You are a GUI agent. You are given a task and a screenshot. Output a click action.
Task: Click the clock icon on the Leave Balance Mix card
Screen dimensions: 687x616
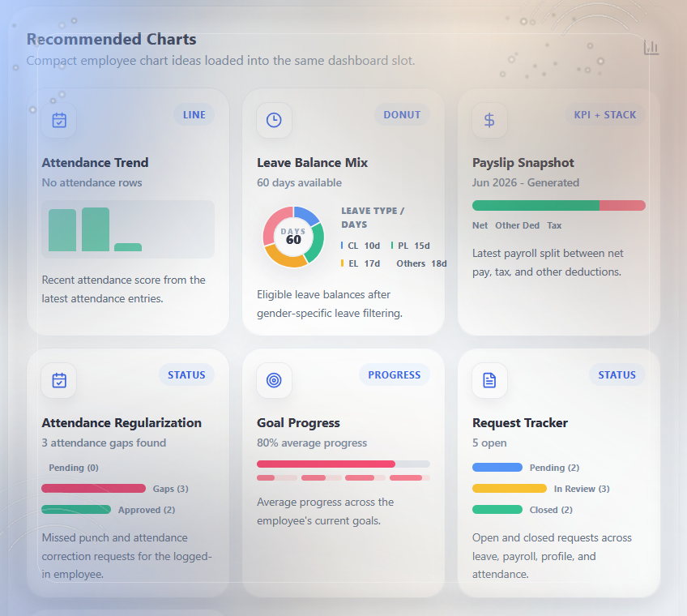click(274, 120)
